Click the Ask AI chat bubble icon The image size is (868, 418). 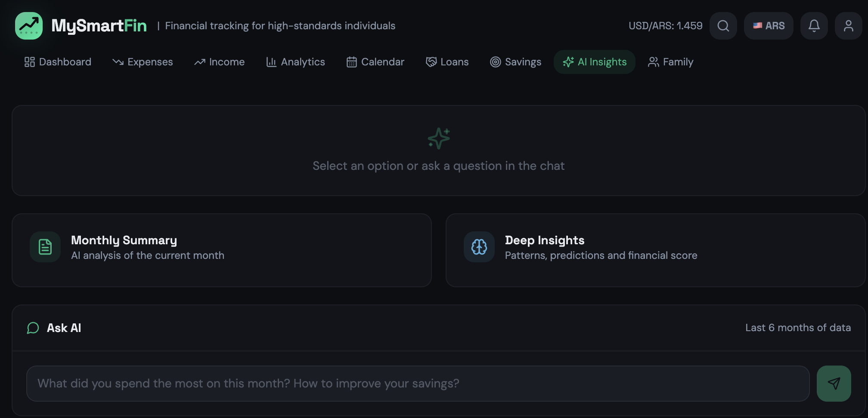(33, 328)
